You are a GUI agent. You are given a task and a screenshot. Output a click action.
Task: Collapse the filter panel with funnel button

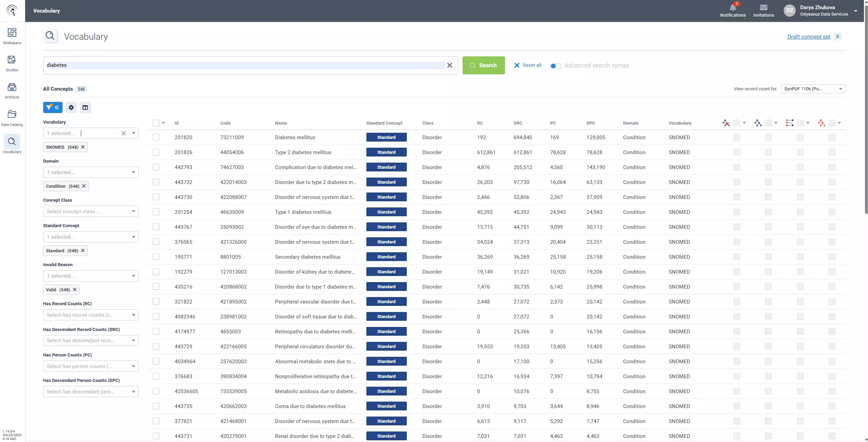click(53, 107)
